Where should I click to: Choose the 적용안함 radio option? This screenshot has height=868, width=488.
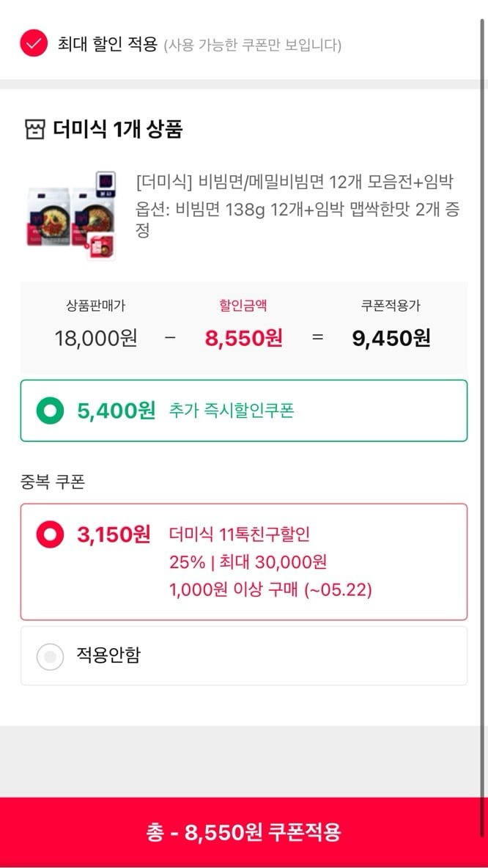[51, 657]
